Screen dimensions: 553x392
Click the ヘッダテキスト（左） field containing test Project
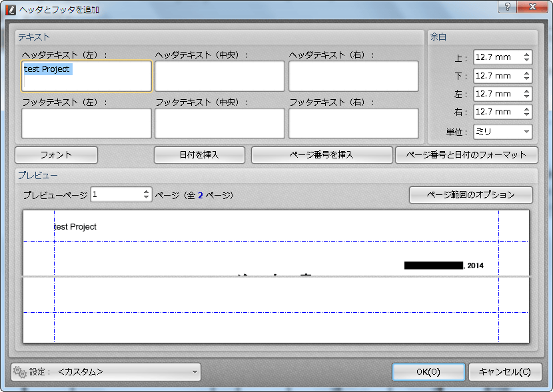click(87, 76)
